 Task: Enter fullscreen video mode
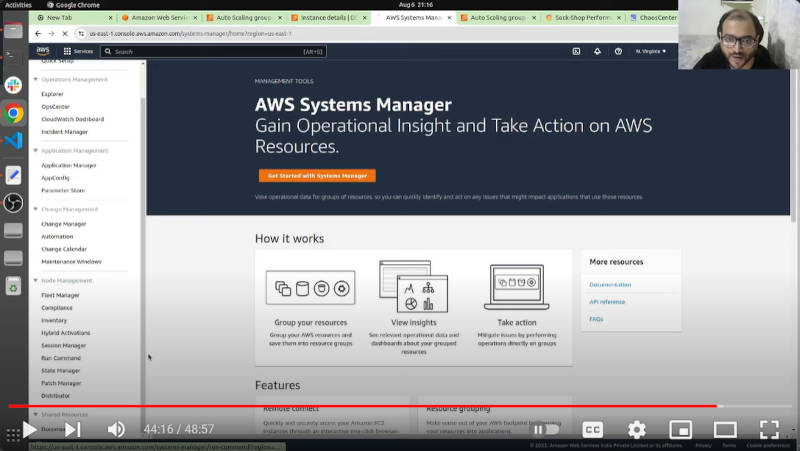click(769, 430)
